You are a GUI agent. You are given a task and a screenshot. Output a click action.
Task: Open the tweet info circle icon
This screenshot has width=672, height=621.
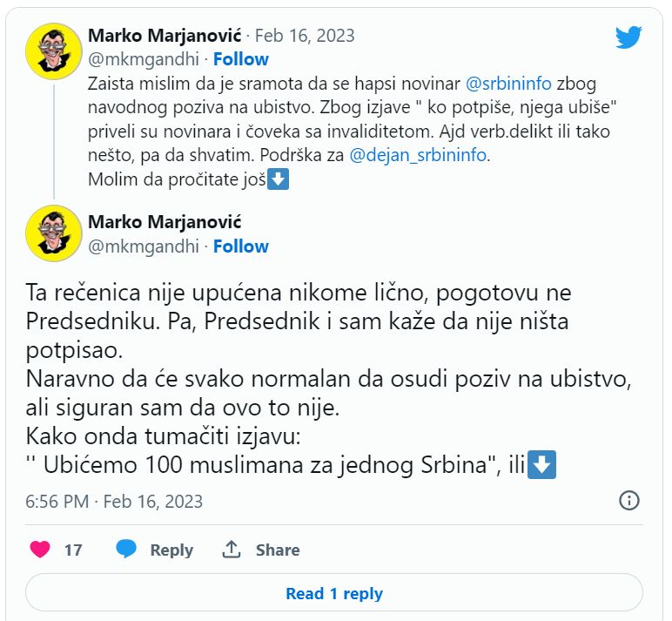(x=628, y=500)
